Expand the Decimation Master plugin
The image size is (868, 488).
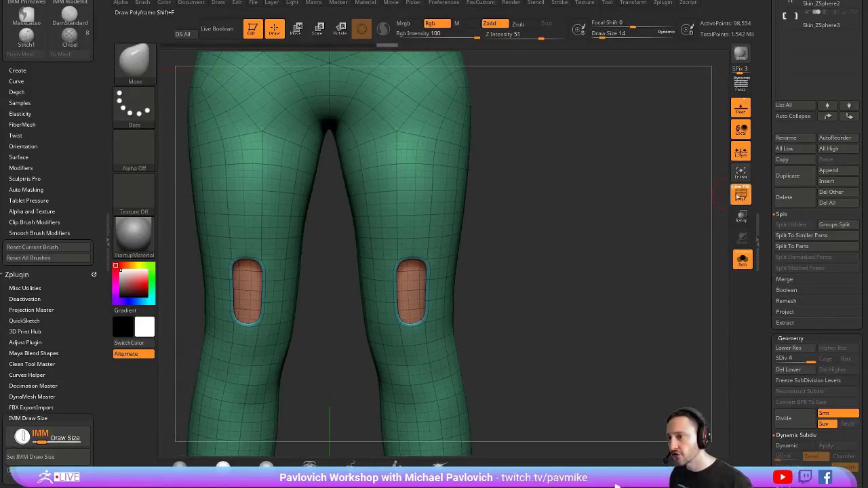(33, 386)
